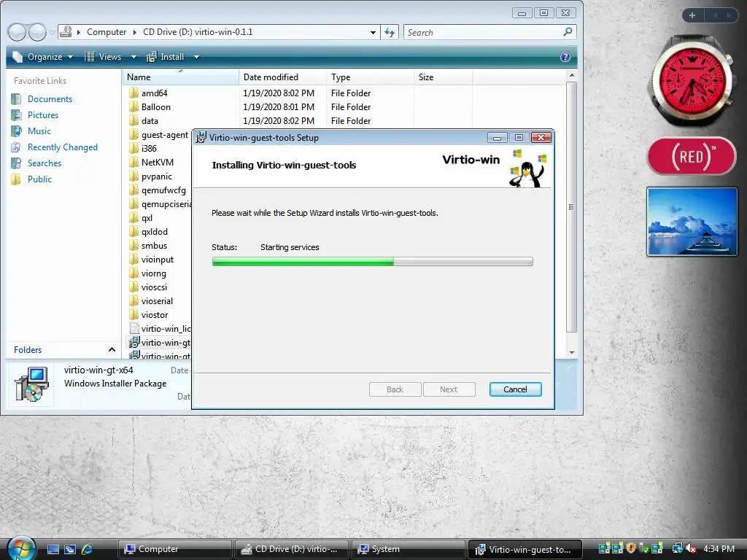Click the red watch clock gadget

(691, 80)
